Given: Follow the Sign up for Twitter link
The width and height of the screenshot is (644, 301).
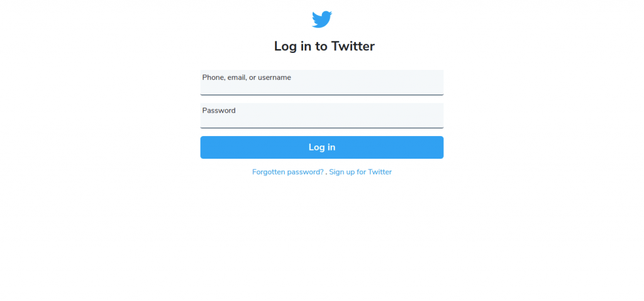Looking at the screenshot, I should (360, 172).
